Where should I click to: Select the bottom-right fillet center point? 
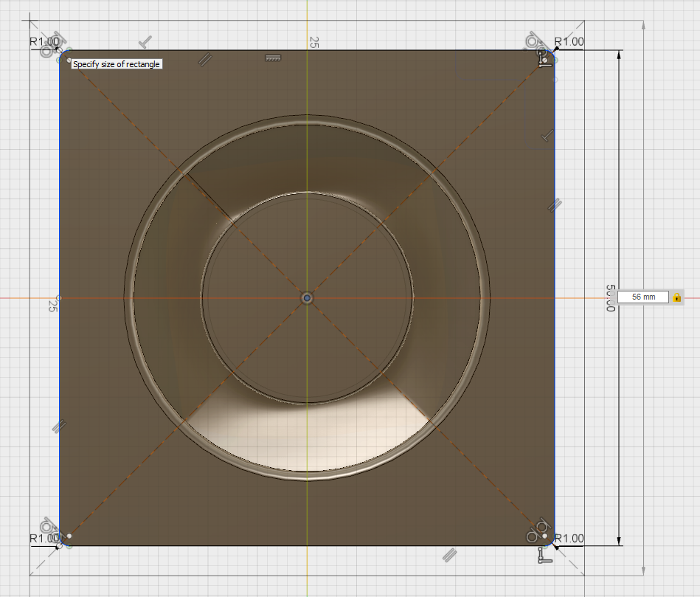click(544, 536)
